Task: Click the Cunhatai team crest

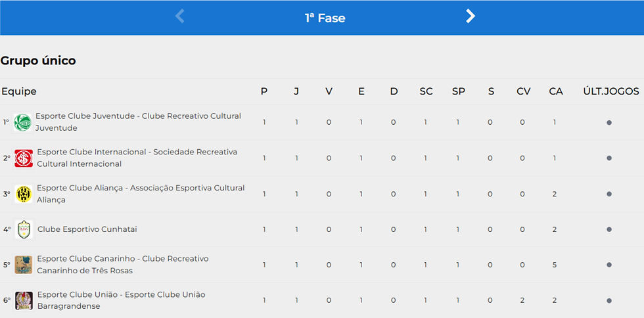Action: coord(24,229)
